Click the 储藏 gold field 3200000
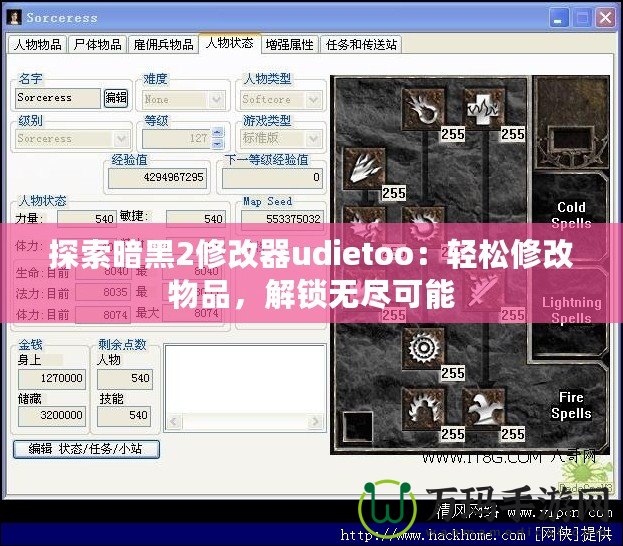 click(x=52, y=416)
